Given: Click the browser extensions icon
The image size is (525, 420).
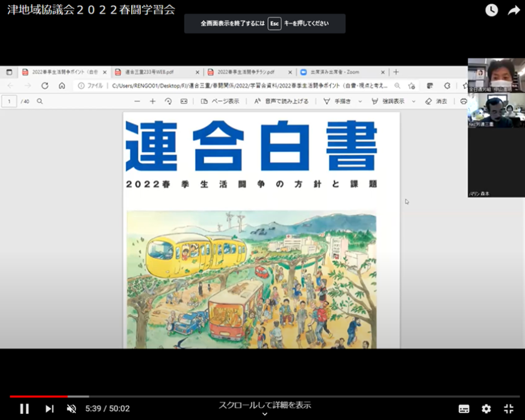Looking at the screenshot, I should 447,85.
